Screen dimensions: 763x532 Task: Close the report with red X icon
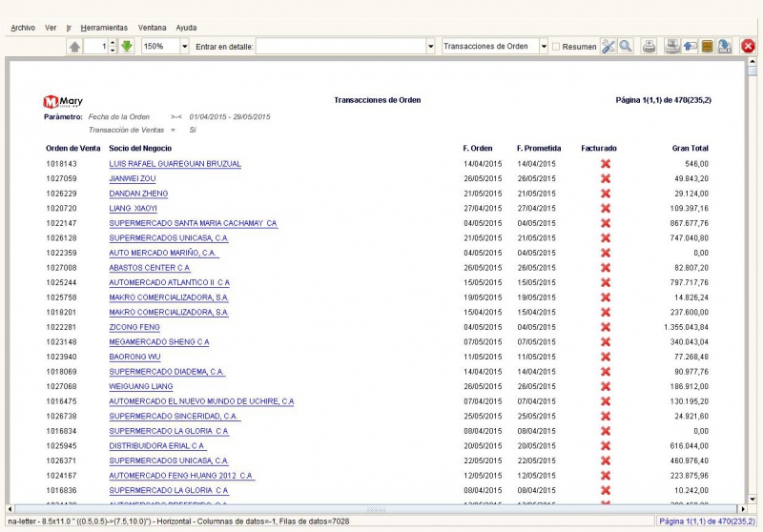(748, 47)
